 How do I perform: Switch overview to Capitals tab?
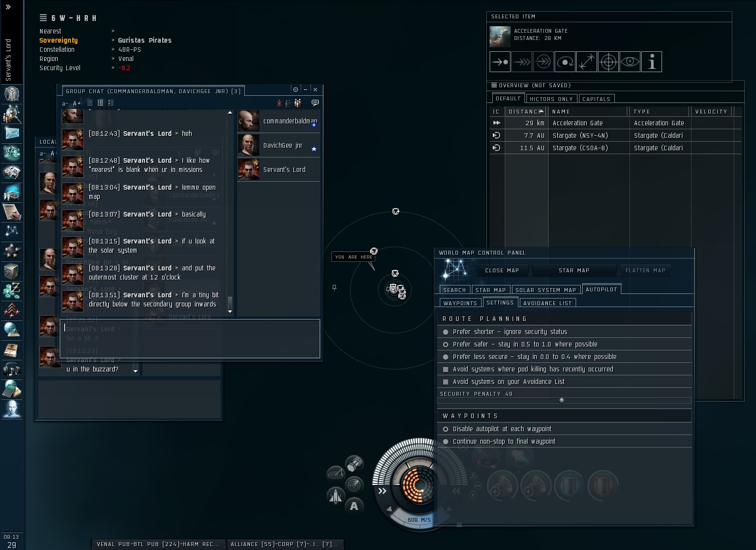tap(596, 99)
